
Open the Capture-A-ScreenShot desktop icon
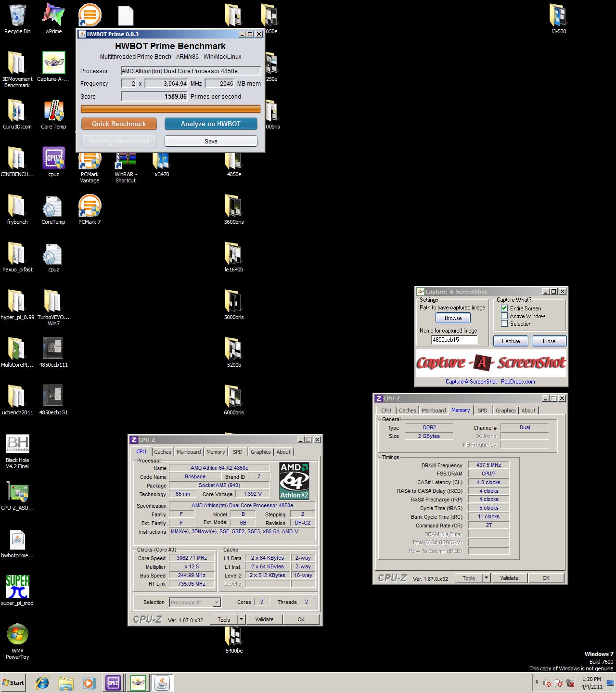click(x=53, y=63)
